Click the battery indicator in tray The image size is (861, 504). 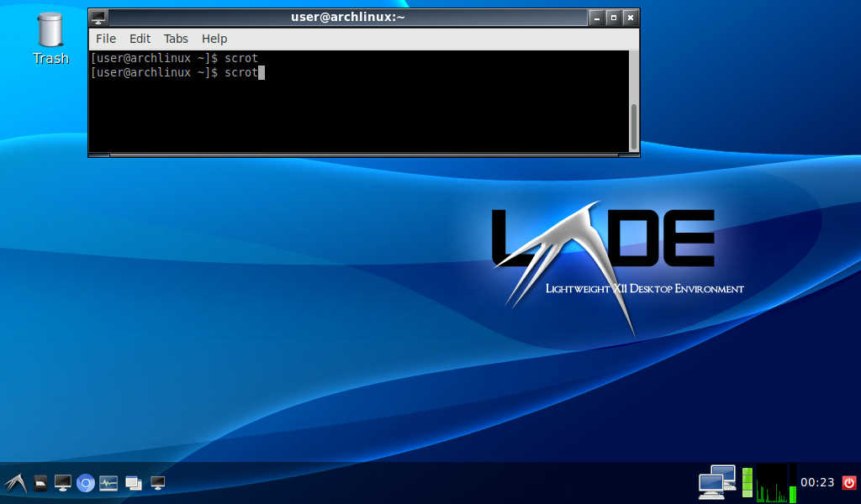pos(747,482)
